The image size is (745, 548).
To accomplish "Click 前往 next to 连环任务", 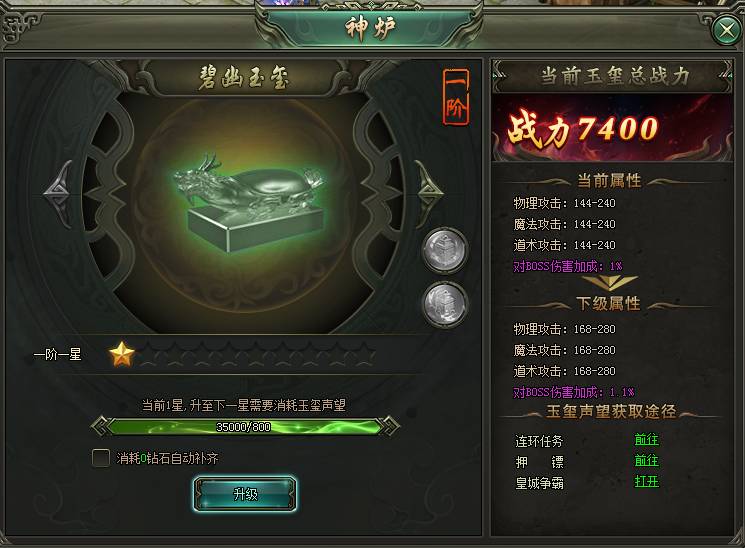I will click(647, 440).
